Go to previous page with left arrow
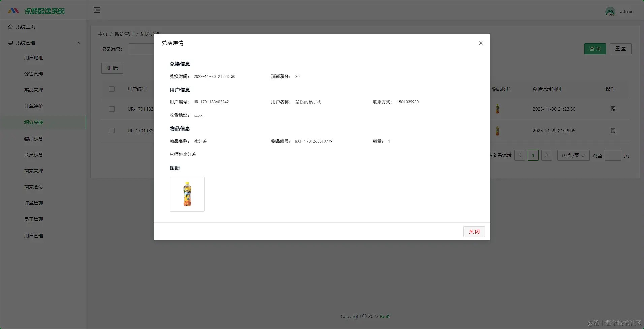 [x=520, y=155]
